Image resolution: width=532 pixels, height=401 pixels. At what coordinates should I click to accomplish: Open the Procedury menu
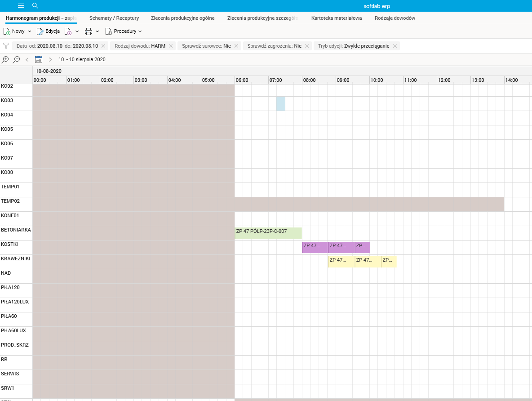[x=124, y=31]
